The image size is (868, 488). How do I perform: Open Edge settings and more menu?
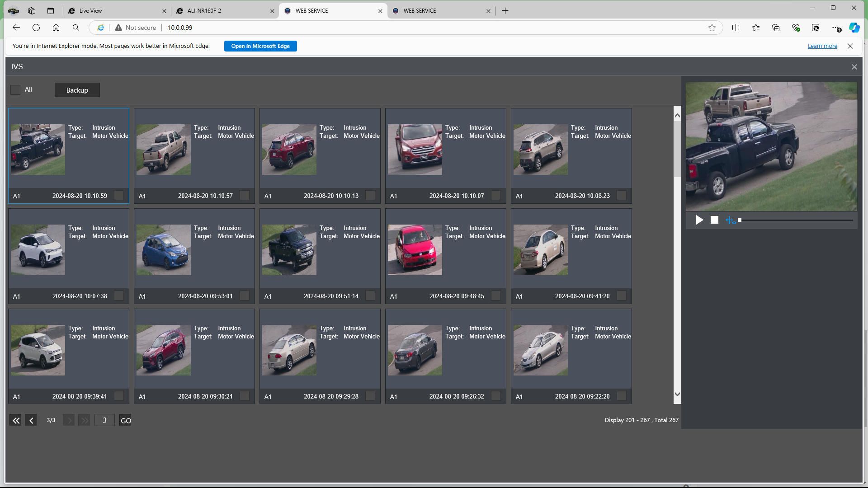click(x=835, y=28)
